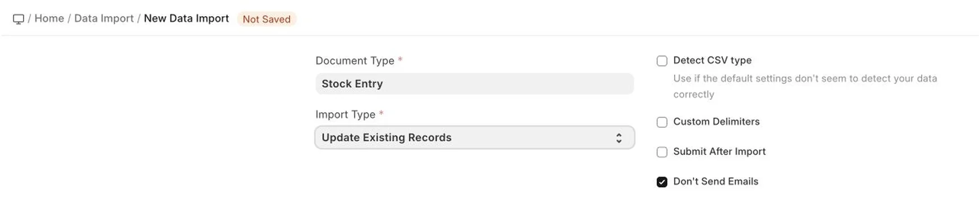Click the Document Type field label
Viewport: 980px width, 218px height.
(x=355, y=61)
